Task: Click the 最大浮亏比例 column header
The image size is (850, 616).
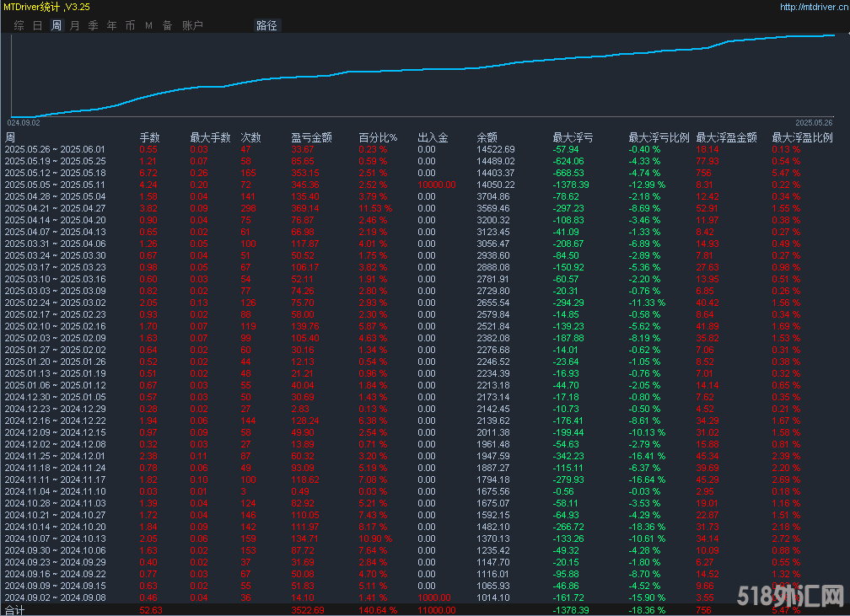Action: [659, 137]
